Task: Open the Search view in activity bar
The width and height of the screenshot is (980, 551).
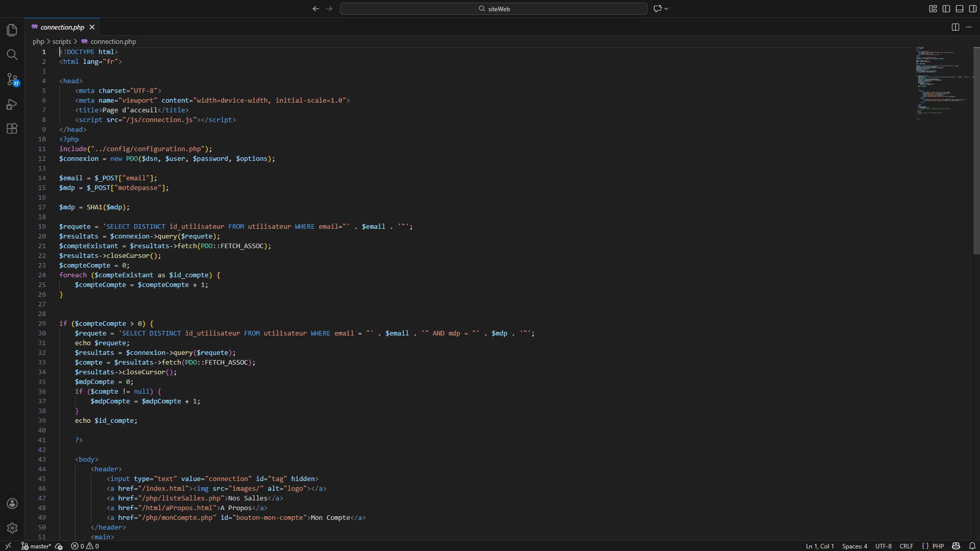Action: pyautogui.click(x=12, y=55)
